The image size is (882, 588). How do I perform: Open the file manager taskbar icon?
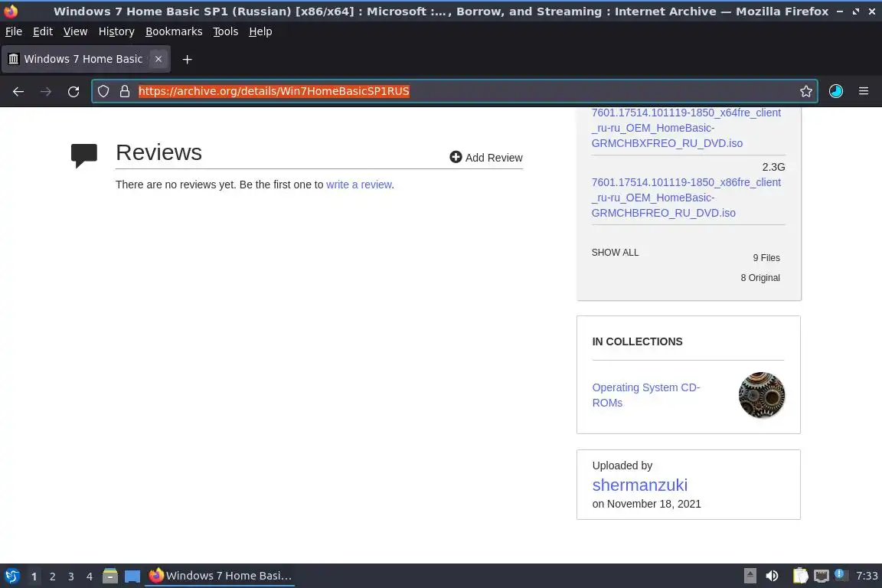pos(110,576)
